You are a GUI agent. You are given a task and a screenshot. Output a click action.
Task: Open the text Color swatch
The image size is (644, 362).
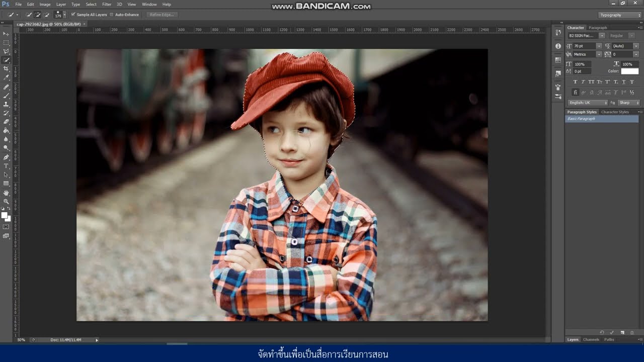point(629,71)
